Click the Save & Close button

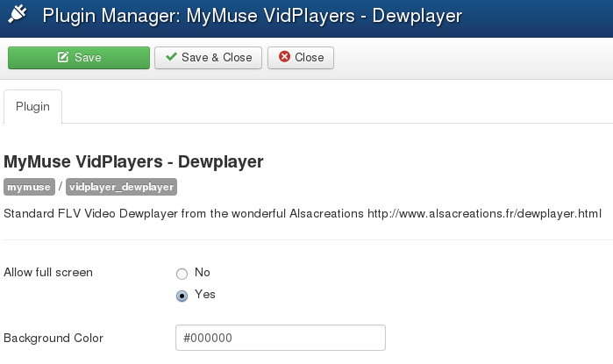[x=208, y=58]
